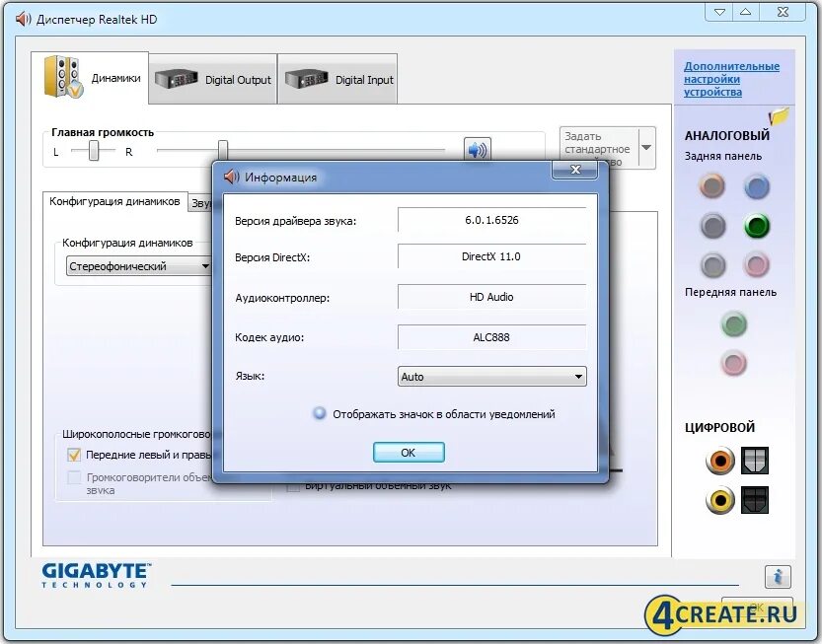Screen dimensions: 822x644
Task: Toggle the Виртуальный объемный звук checkbox
Action: click(294, 487)
